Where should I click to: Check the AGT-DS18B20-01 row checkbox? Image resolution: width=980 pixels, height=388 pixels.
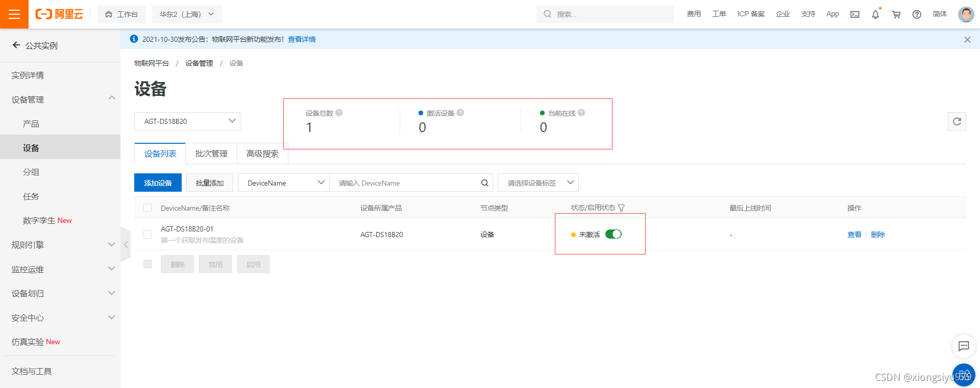coord(148,235)
